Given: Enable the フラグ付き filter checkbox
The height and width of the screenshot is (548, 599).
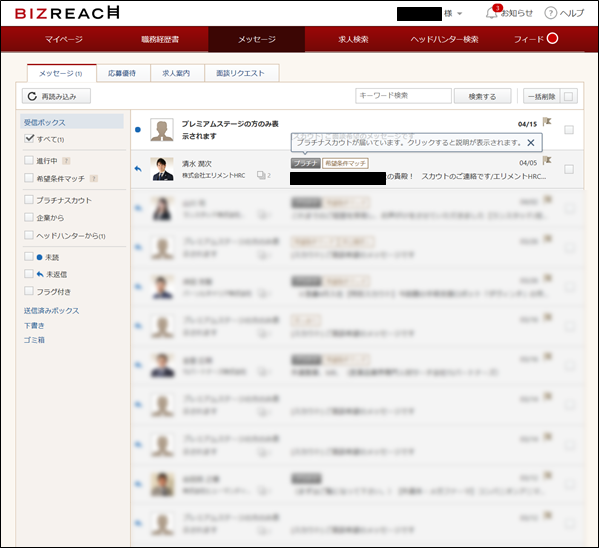Looking at the screenshot, I should (29, 291).
